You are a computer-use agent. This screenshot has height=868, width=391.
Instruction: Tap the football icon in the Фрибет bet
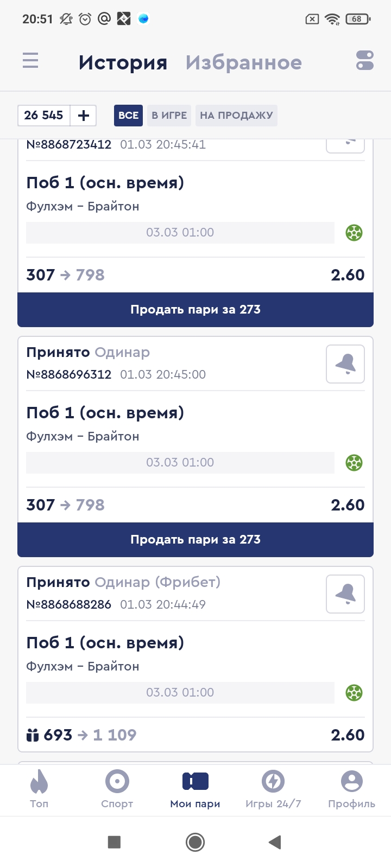[354, 693]
